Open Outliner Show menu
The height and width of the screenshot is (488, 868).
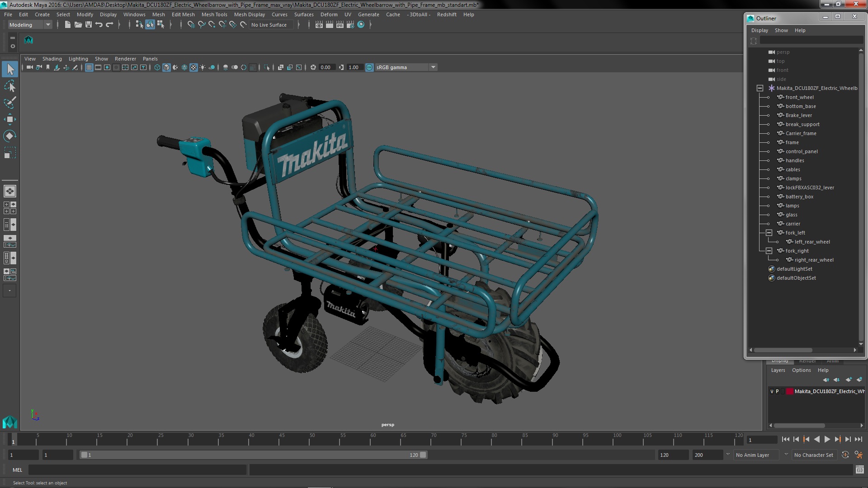(x=781, y=30)
